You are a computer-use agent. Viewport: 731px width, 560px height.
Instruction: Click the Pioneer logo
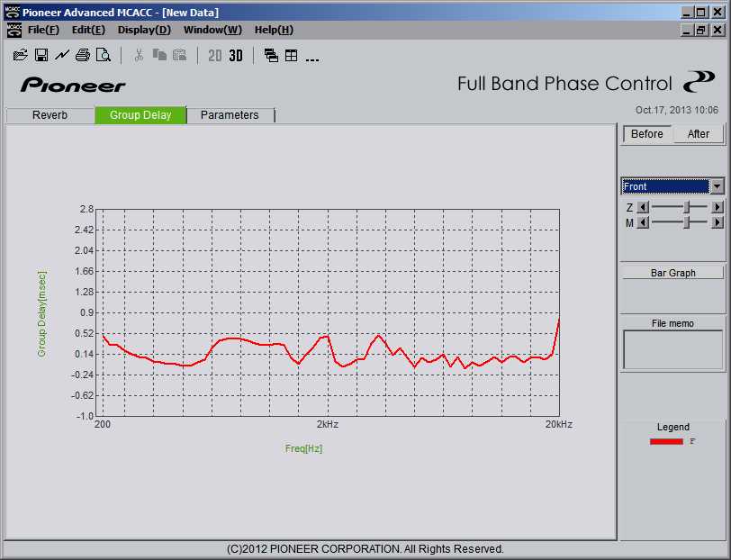pos(73,85)
